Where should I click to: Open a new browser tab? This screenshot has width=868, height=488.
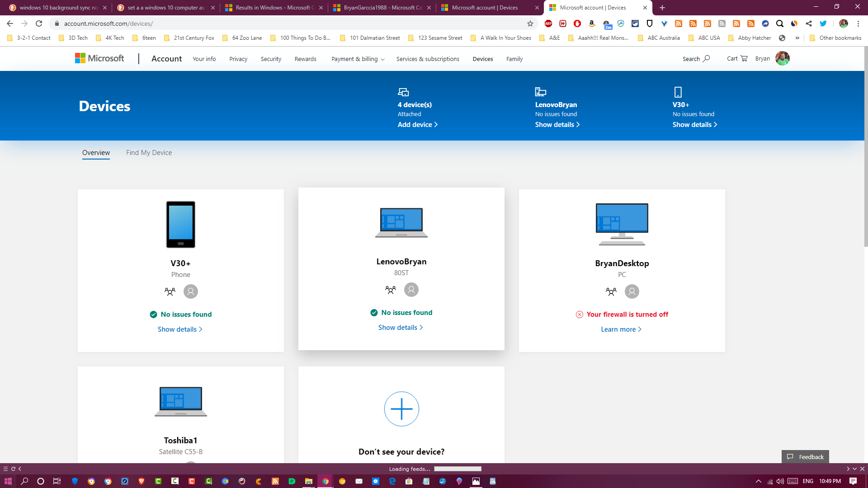[x=662, y=8]
